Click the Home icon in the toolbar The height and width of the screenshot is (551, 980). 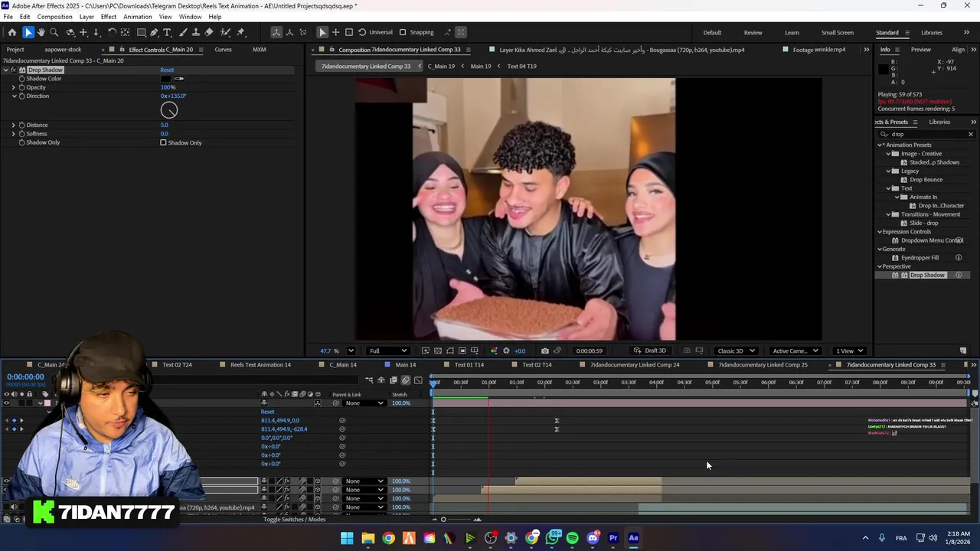coord(12,32)
